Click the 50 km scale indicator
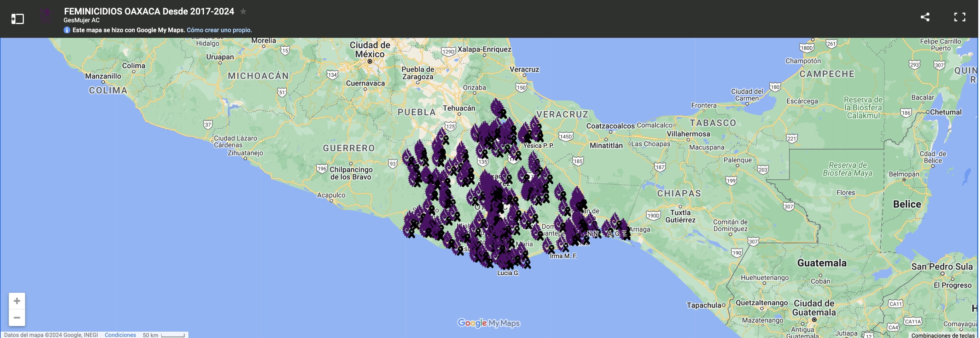This screenshot has width=980, height=338. point(164,335)
